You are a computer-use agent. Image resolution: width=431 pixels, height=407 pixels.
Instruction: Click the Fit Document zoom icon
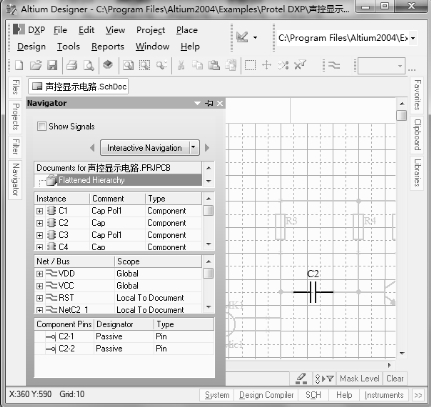128,65
